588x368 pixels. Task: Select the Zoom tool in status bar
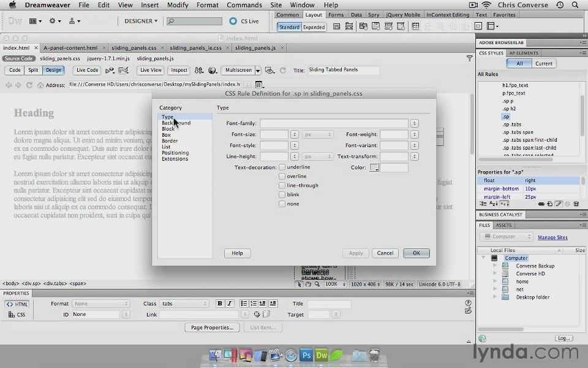coord(317,284)
